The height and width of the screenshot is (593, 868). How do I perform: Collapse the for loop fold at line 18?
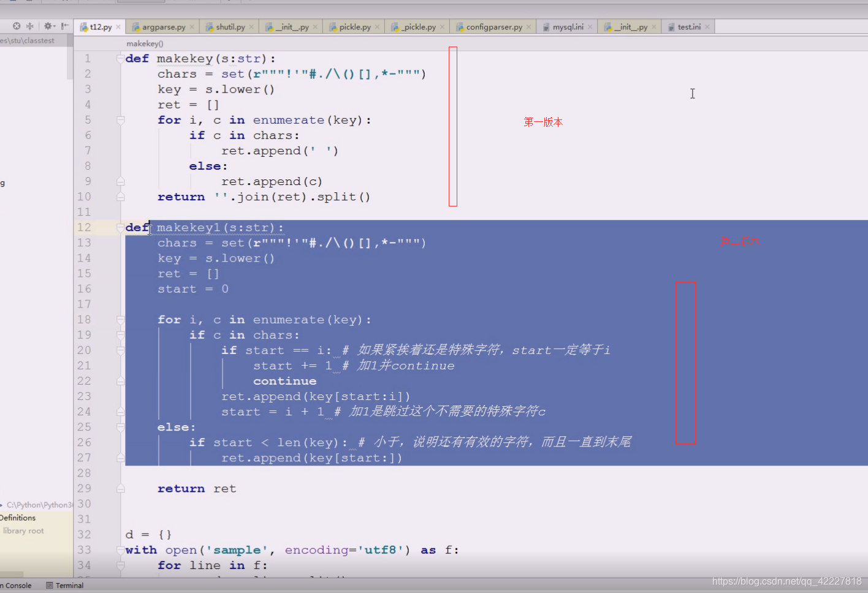coord(121,320)
